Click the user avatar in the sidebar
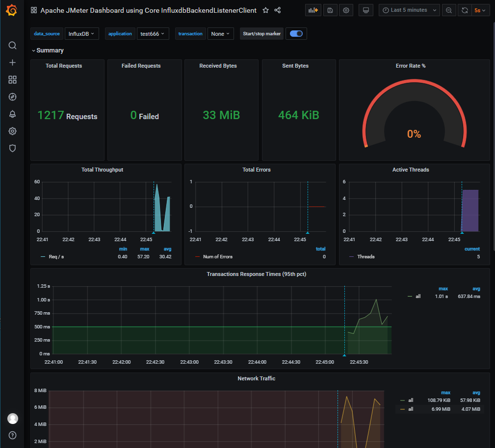Image resolution: width=495 pixels, height=448 pixels. click(x=13, y=418)
